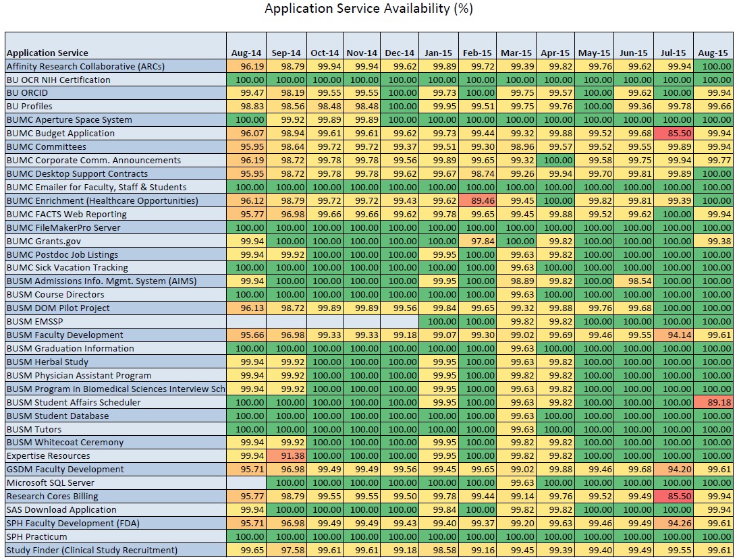Screen dimensions: 739x560
Task: Click the 89.18 cell for BUSM Student Affairs Scheduler
Action: pos(713,402)
